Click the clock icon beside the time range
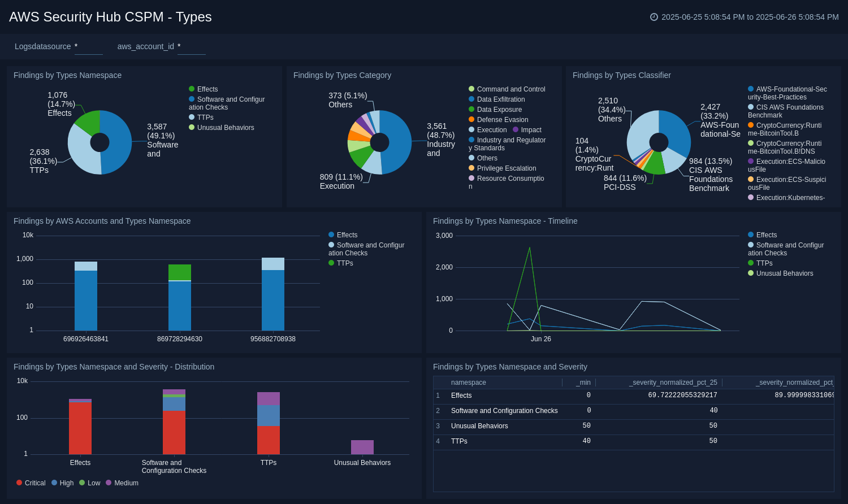Image resolution: width=848 pixels, height=504 pixels. coord(654,17)
